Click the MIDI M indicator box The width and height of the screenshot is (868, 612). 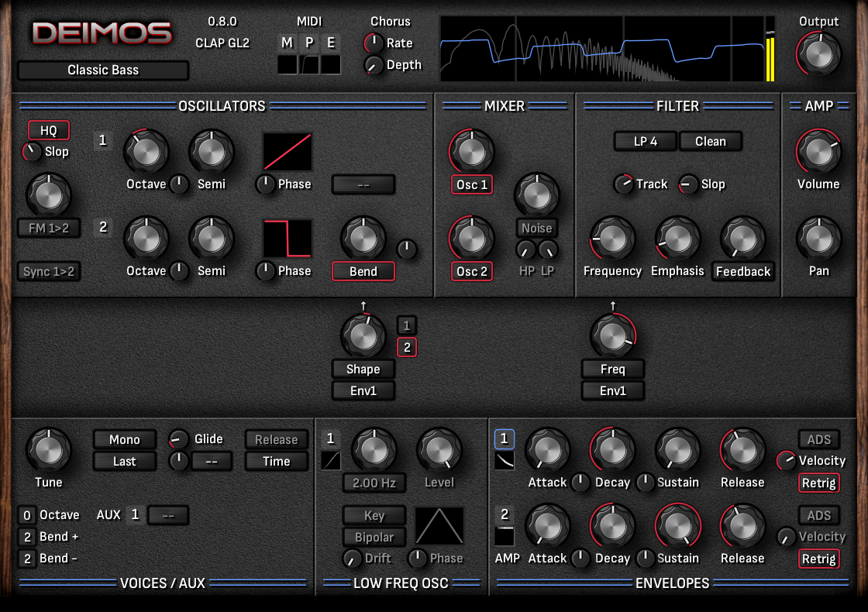pos(288,65)
